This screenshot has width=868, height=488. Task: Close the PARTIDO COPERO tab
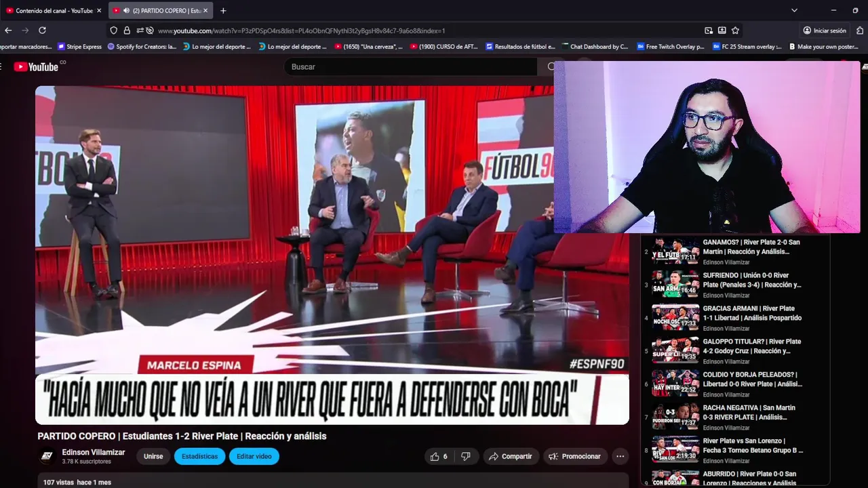point(205,11)
